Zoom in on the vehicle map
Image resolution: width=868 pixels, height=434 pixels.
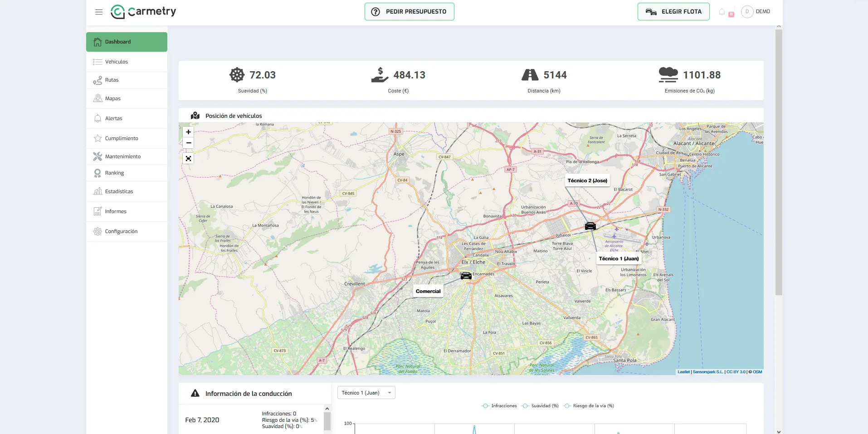(188, 132)
